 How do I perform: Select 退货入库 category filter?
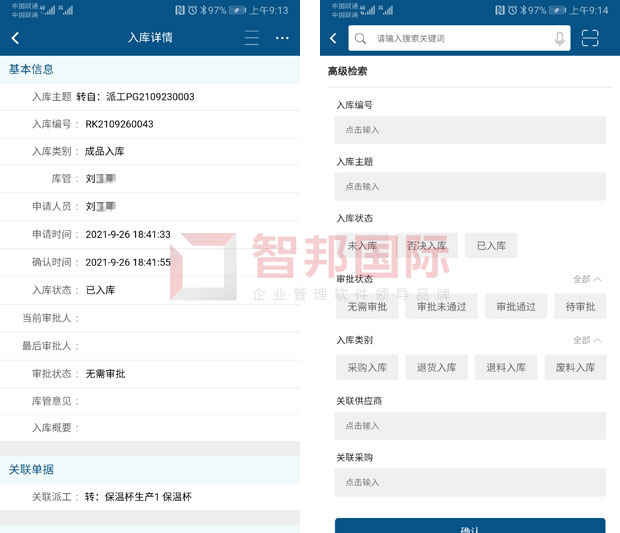click(x=437, y=367)
